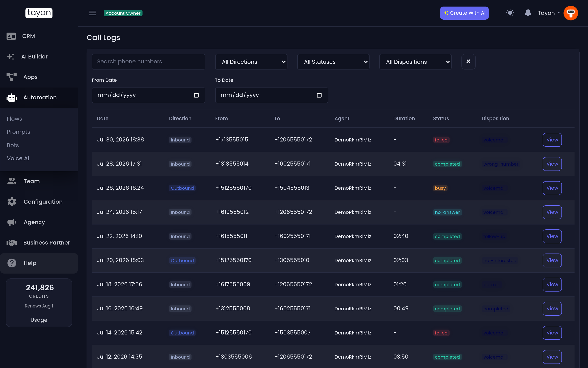View the Jul 30, 2026 18:38 call
The width and height of the screenshot is (588, 368).
(552, 140)
